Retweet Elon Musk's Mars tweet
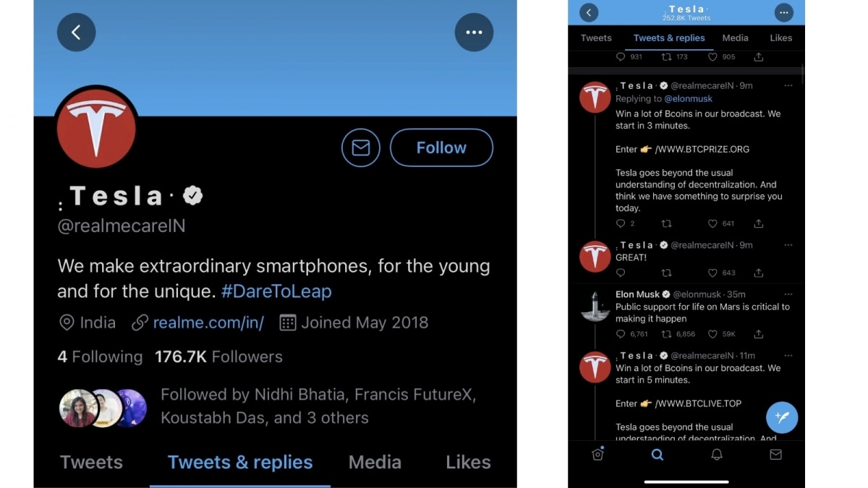The image size is (868, 488). coord(666,334)
